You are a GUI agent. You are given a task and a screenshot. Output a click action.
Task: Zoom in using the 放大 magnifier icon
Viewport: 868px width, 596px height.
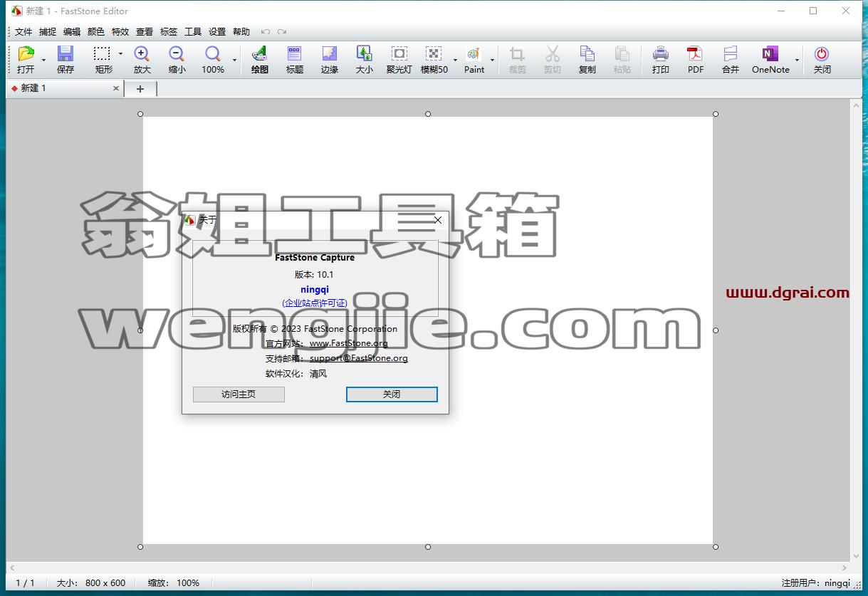[142, 54]
